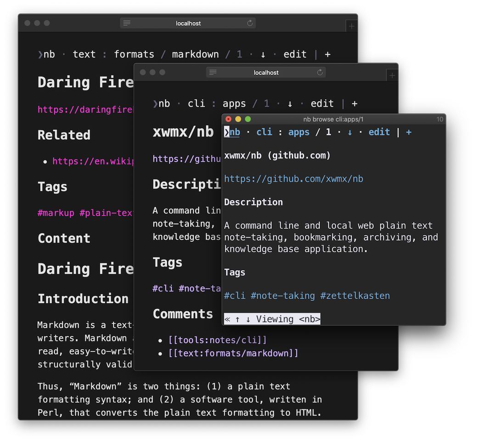Open formats folder link in back window

[x=134, y=54]
